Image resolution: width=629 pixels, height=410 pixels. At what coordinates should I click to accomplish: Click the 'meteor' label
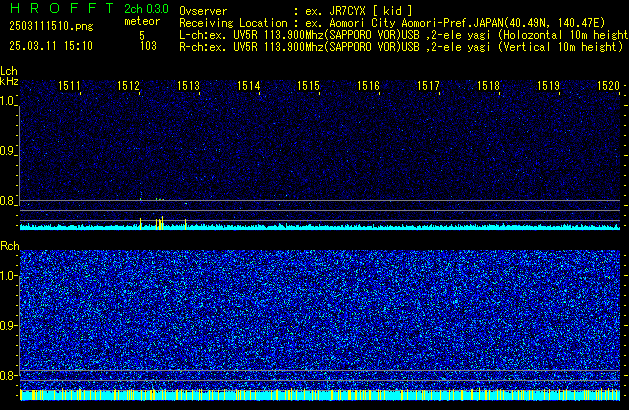tap(142, 21)
